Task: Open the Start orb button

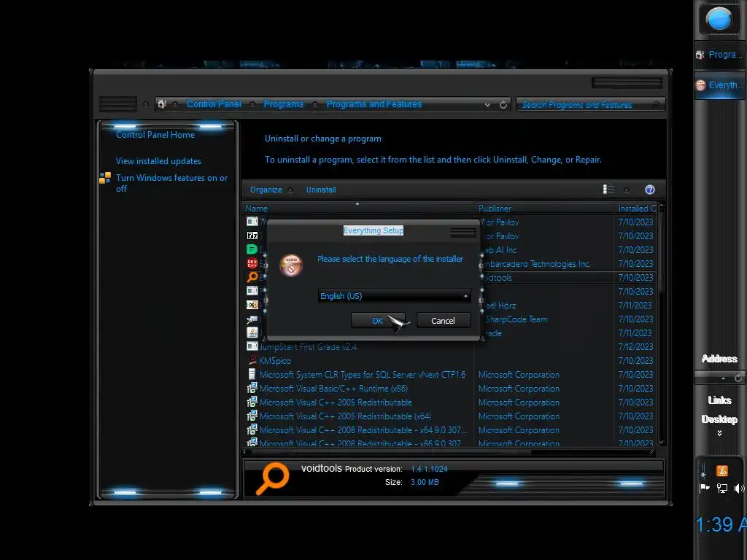Action: (x=719, y=20)
